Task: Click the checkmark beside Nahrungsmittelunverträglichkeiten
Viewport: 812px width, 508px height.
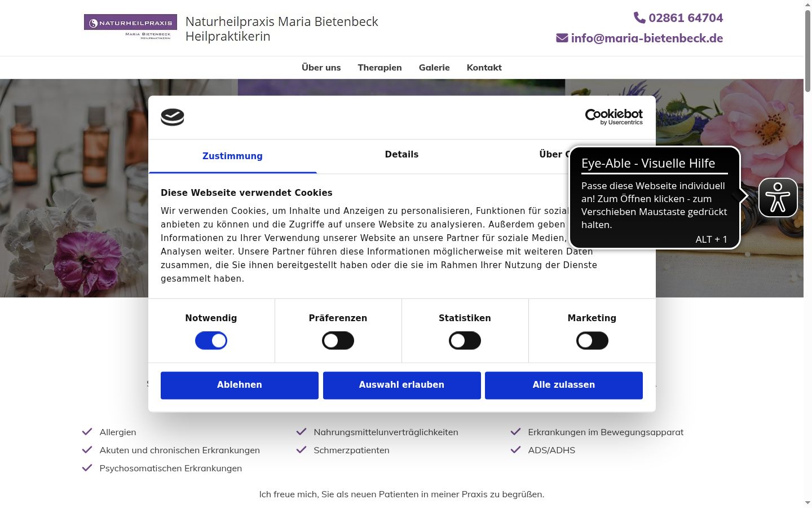Action: (301, 432)
